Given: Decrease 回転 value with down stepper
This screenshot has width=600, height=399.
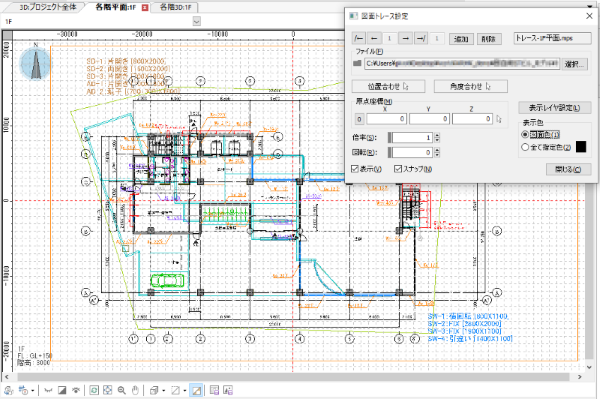Looking at the screenshot, I should click(437, 155).
